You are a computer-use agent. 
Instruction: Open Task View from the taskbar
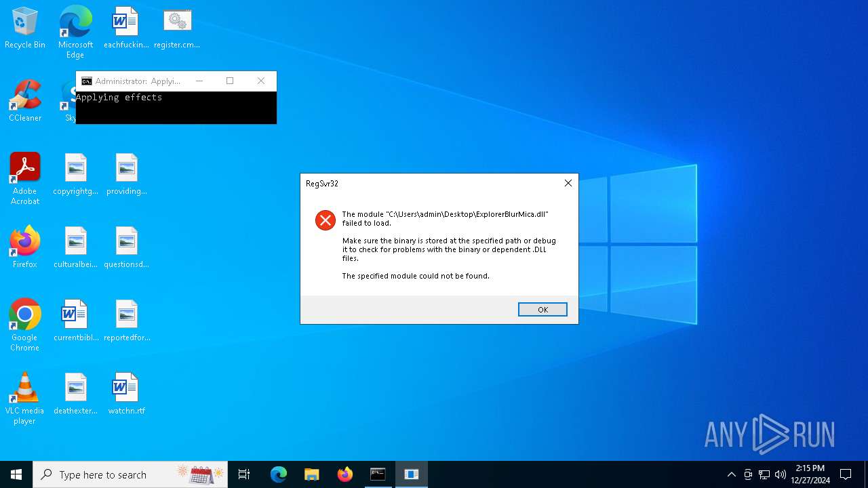point(244,474)
